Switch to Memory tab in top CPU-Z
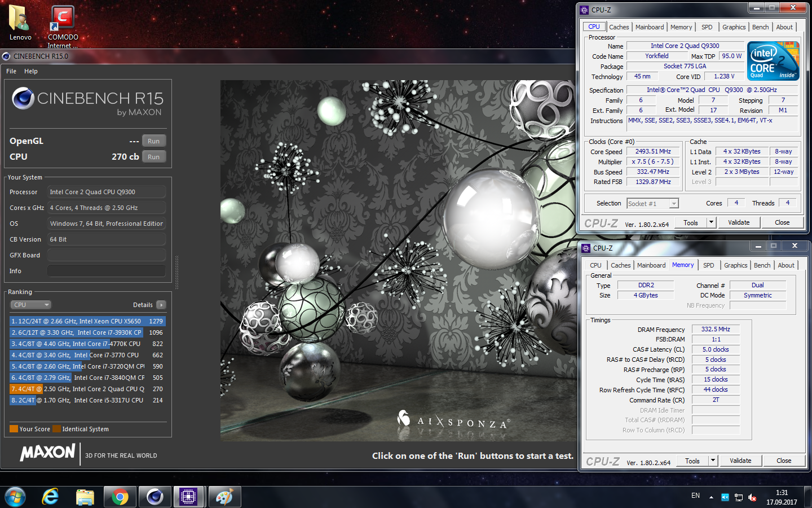The height and width of the screenshot is (508, 812). 681,27
